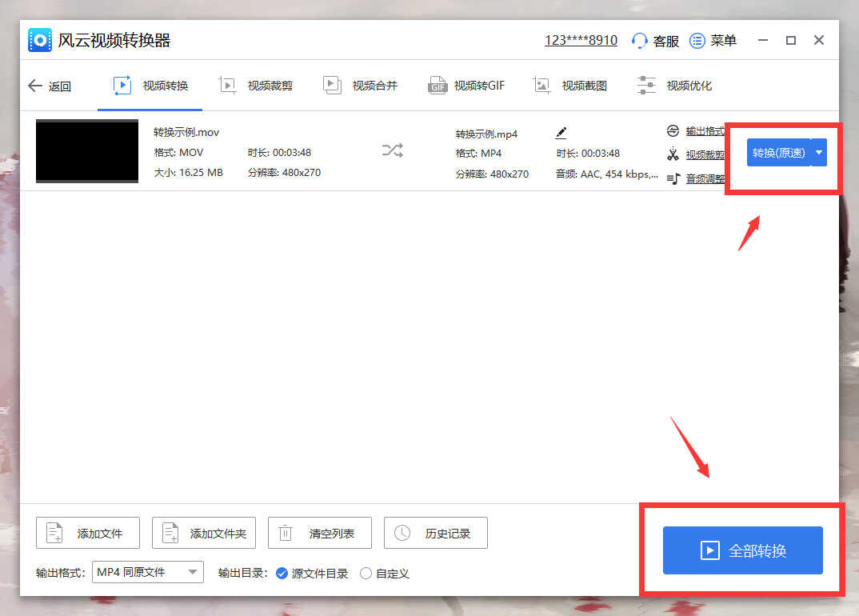Click the 音频: AAC, 454 kbps text

tap(606, 174)
